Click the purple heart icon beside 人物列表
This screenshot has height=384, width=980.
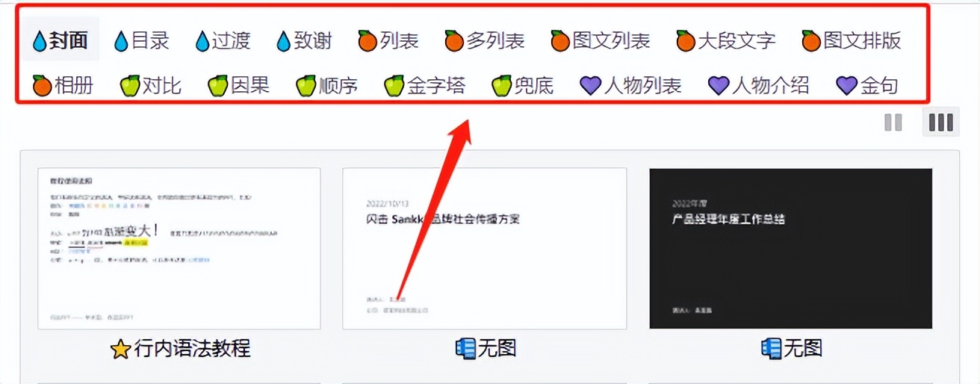pyautogui.click(x=591, y=86)
